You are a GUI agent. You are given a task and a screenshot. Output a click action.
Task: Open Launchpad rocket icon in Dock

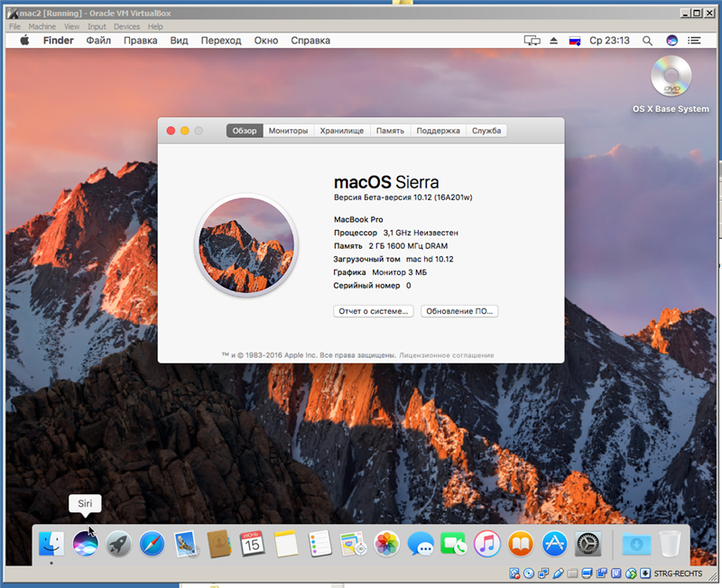pyautogui.click(x=119, y=544)
